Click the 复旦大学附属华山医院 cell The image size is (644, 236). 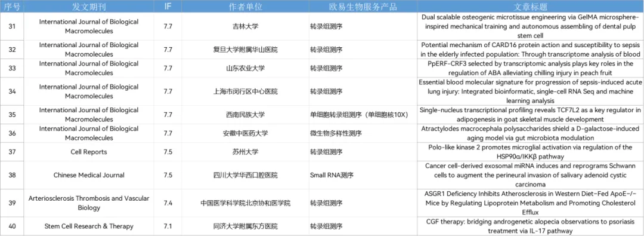[x=245, y=50]
